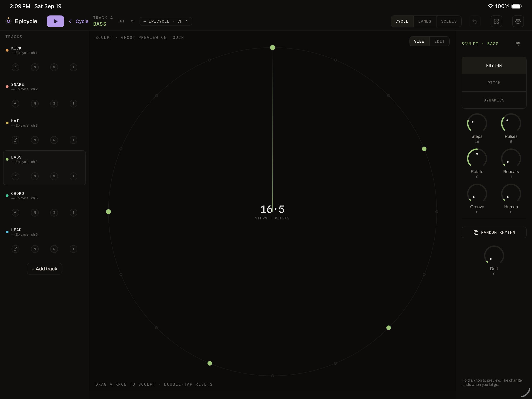Solo the SNARE track
The image size is (532, 399).
pos(54,104)
